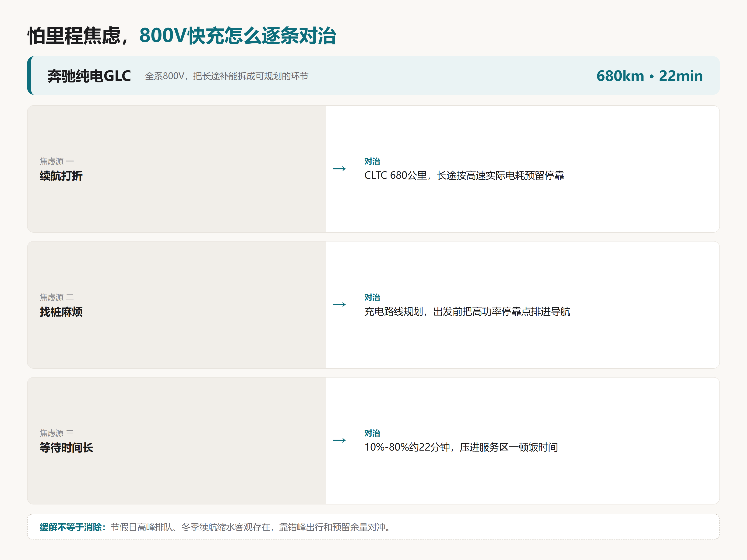Click the '续航打折' heading
Screen dimensions: 747x560
pyautogui.click(x=61, y=176)
